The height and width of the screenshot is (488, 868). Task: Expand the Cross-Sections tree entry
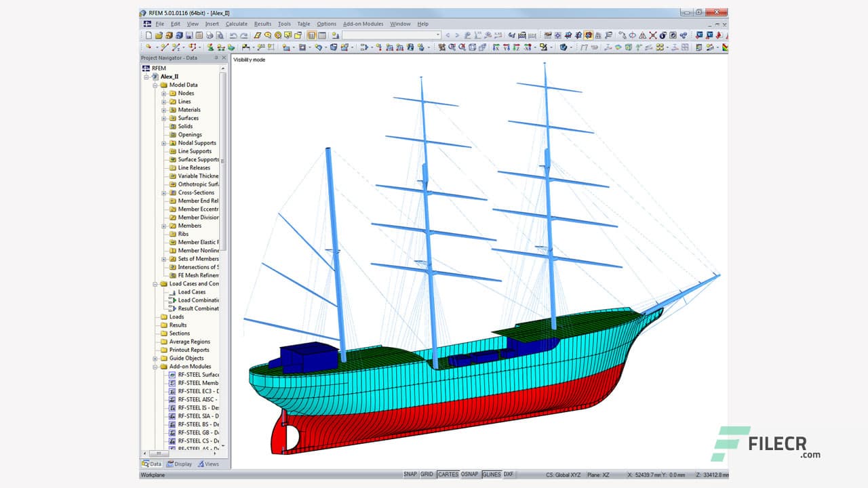point(163,192)
